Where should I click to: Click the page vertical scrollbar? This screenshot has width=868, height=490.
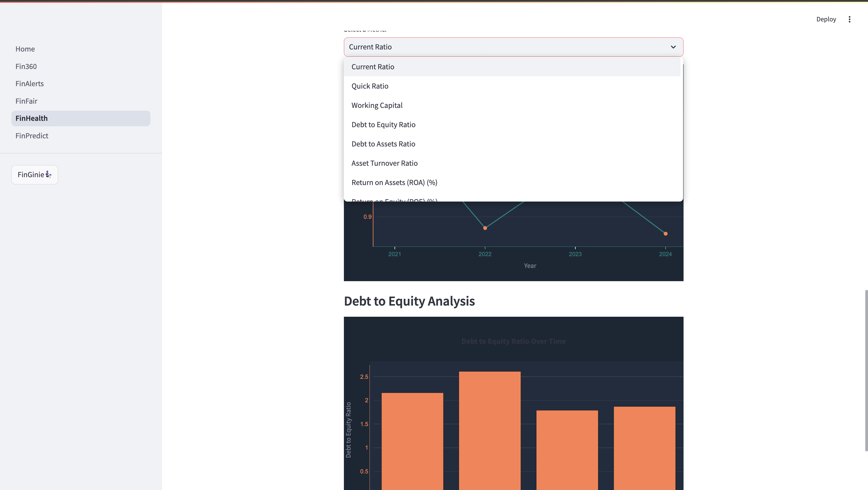866,370
